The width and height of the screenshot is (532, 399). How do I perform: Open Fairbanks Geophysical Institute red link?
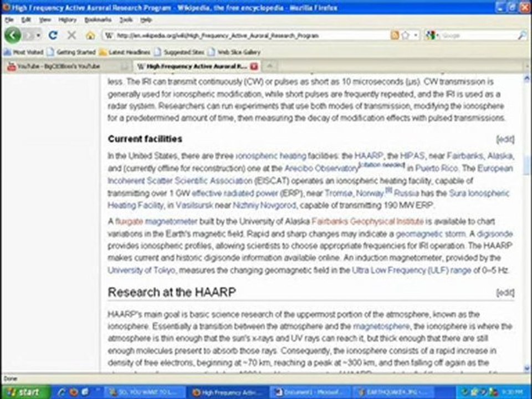[x=367, y=222]
